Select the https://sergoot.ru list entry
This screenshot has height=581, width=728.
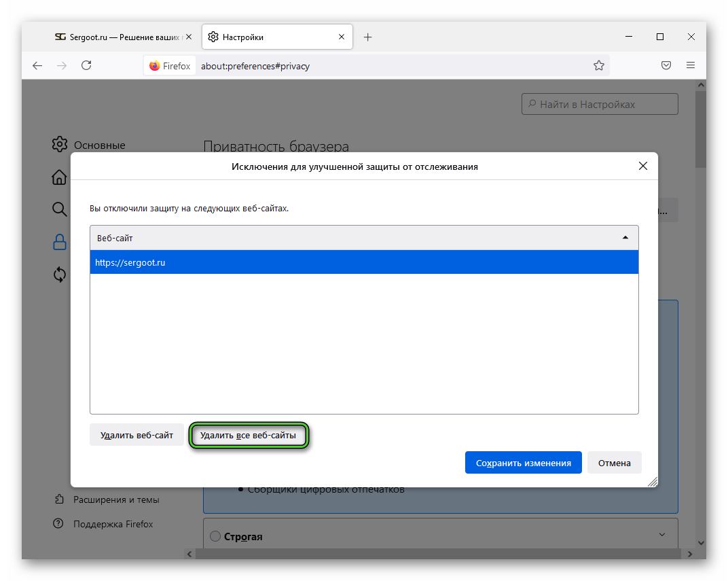364,262
